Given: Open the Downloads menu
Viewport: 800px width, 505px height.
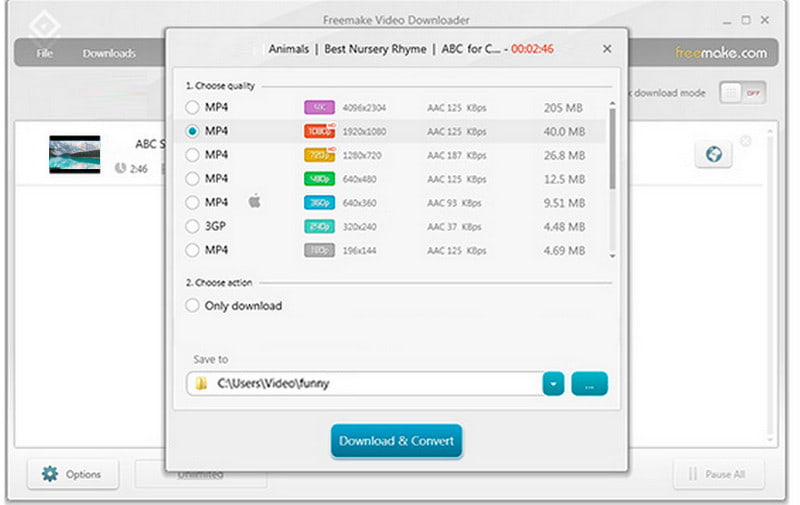Looking at the screenshot, I should click(x=109, y=53).
